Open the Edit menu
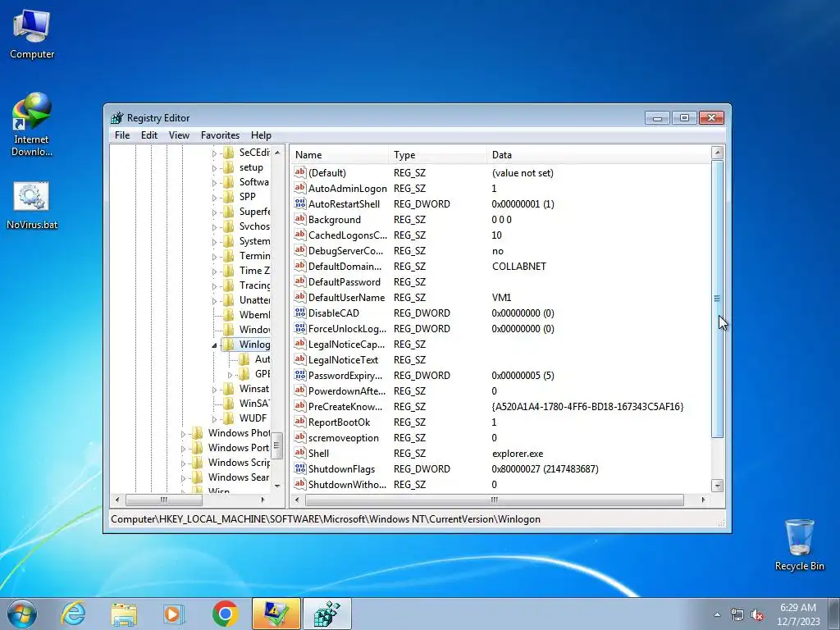Screen dimensions: 840x630 [x=149, y=135]
